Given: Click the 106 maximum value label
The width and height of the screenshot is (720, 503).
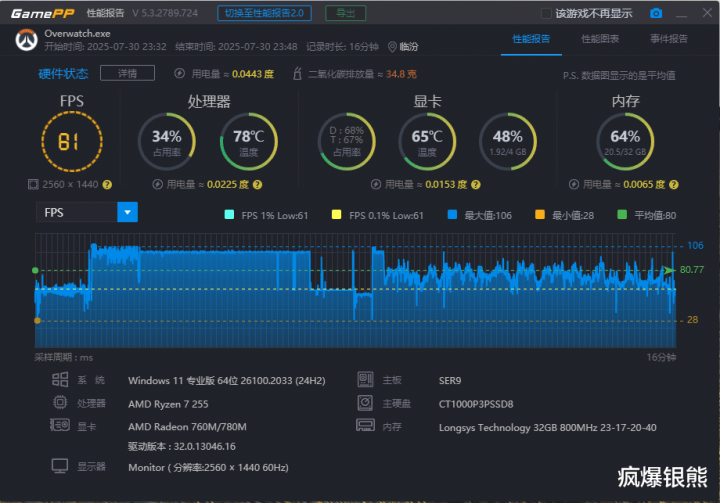Looking at the screenshot, I should coord(695,246).
